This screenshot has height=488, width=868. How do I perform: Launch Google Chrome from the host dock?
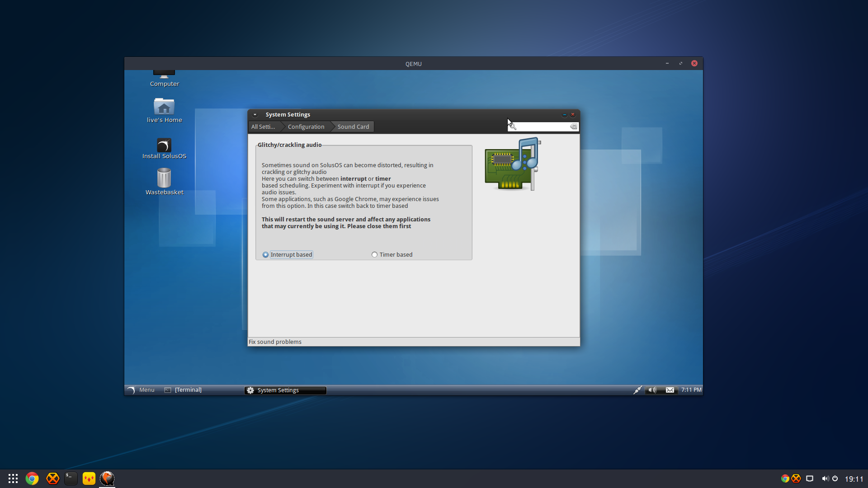point(32,479)
